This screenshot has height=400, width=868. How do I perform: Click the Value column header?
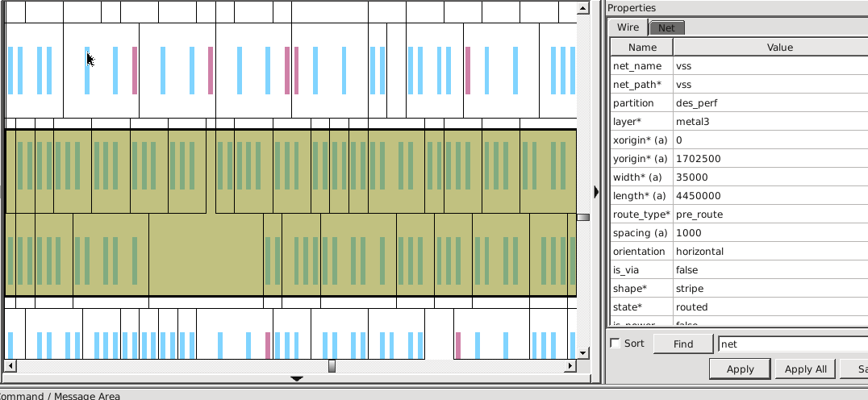pos(778,48)
